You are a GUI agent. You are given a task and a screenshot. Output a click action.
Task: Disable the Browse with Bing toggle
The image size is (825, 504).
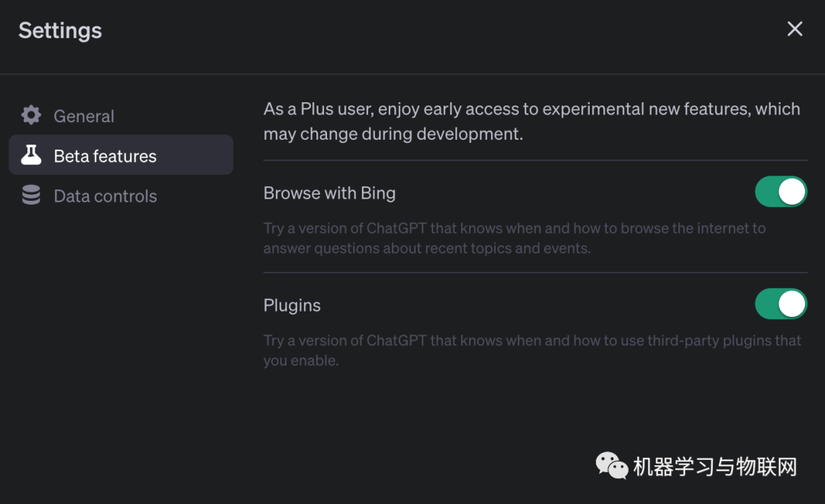click(x=781, y=192)
